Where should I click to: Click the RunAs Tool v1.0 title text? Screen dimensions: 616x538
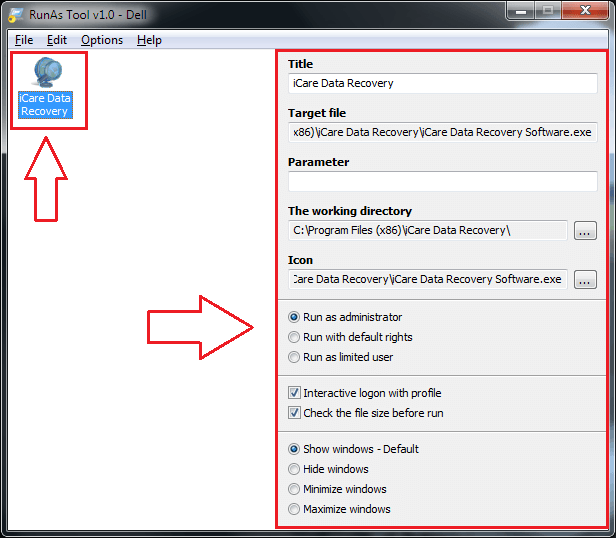pos(88,15)
